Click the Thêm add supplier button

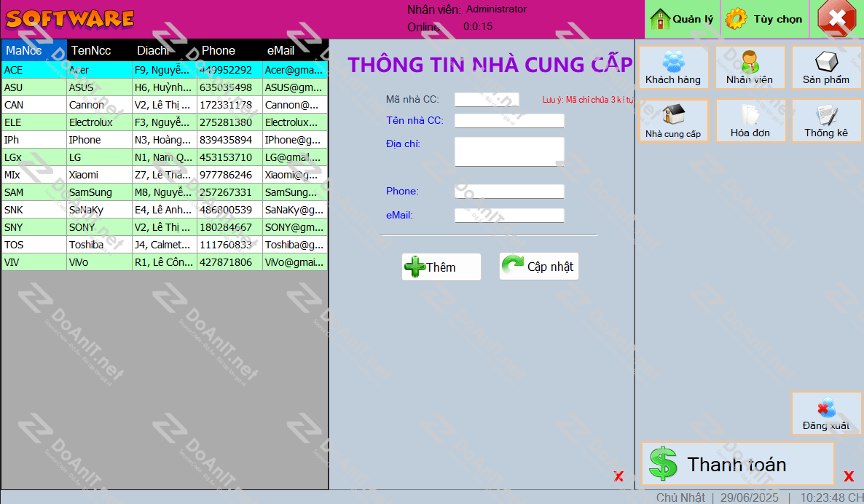tap(441, 267)
